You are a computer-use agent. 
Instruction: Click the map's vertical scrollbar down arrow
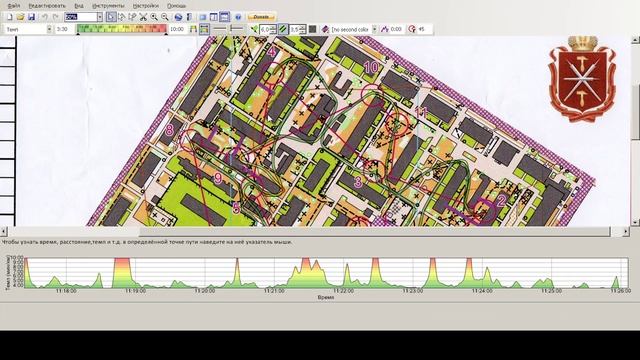click(x=635, y=222)
